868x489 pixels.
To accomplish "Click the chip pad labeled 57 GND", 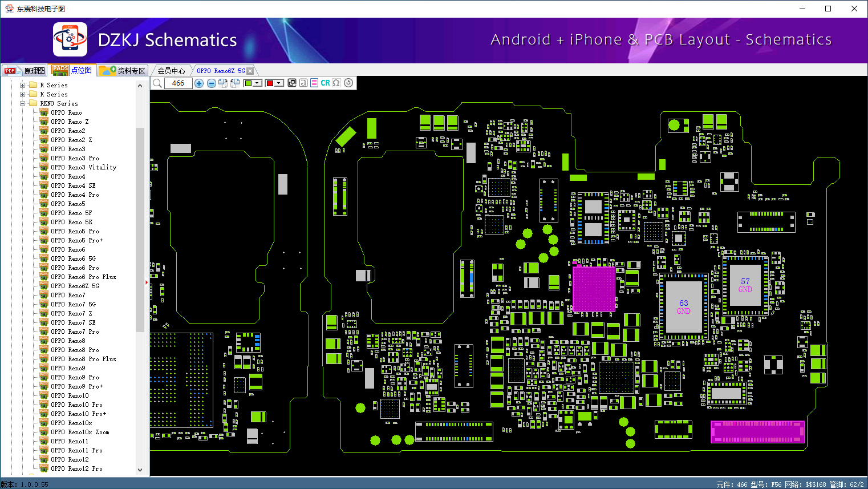I will click(x=745, y=285).
